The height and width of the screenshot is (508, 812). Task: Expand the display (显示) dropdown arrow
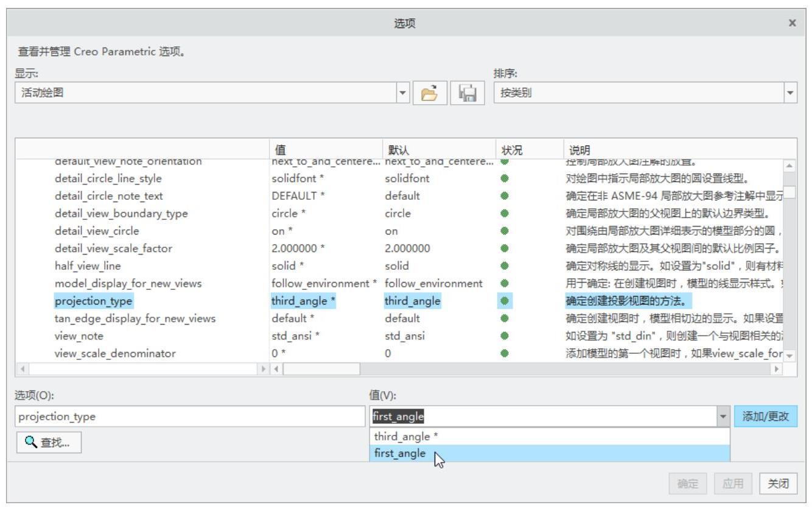[x=402, y=93]
